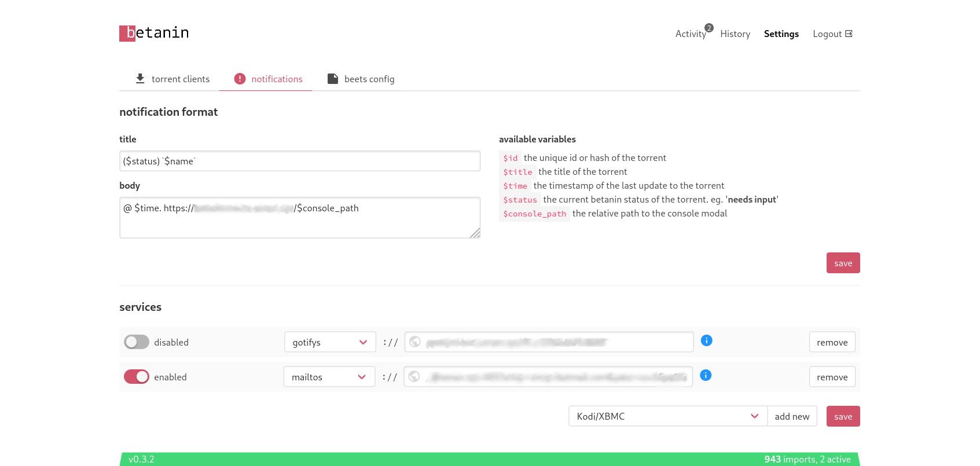Click the info icon on mailtos row
Viewport: 980px width, 466px height.
point(706,375)
